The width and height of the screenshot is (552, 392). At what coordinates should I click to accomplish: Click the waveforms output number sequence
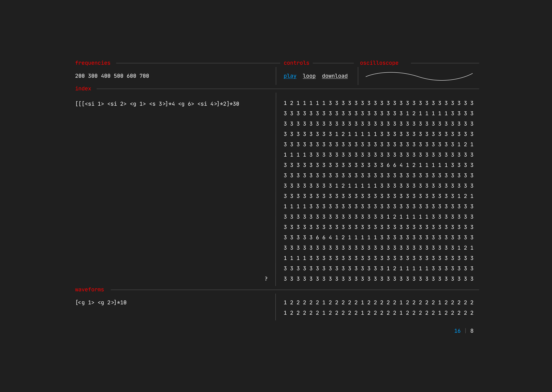tap(378, 308)
